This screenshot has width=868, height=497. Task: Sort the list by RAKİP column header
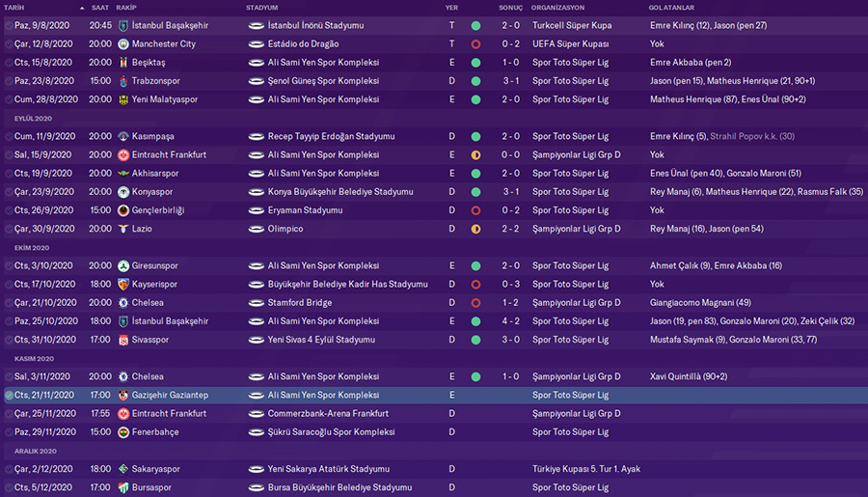click(x=125, y=8)
